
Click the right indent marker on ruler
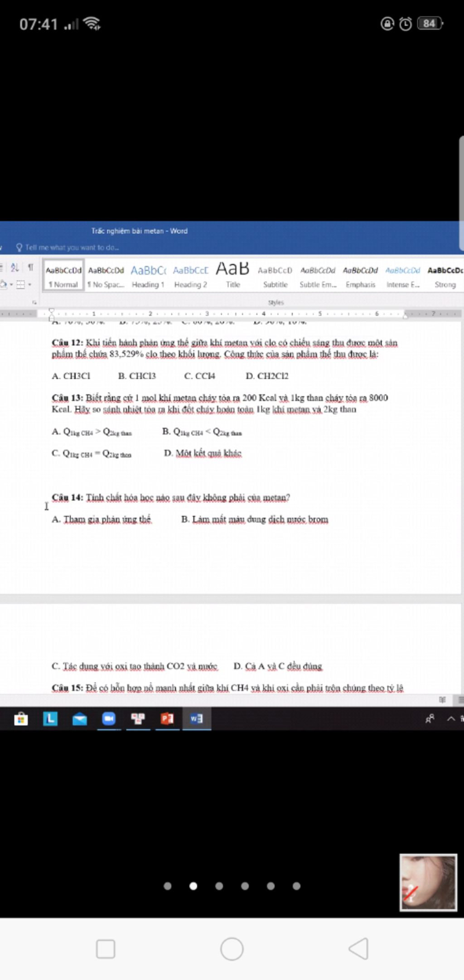(406, 316)
